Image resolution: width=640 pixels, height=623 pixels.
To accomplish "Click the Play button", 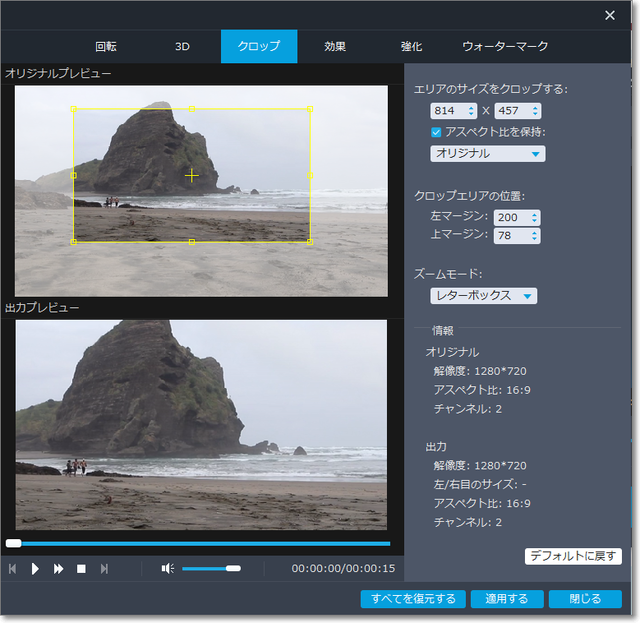I will [35, 569].
